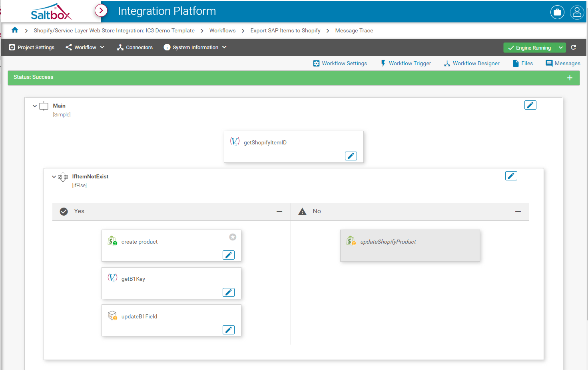Open edit for the Main sequence

coord(530,105)
